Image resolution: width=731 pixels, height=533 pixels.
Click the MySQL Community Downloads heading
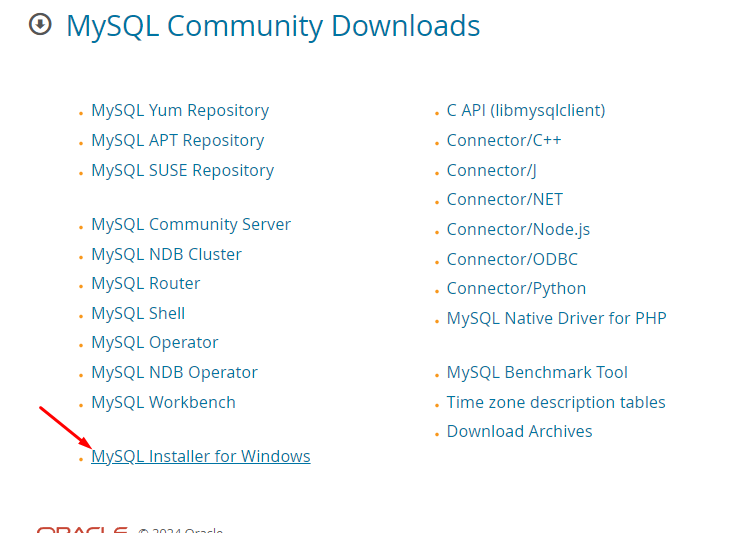tap(273, 26)
